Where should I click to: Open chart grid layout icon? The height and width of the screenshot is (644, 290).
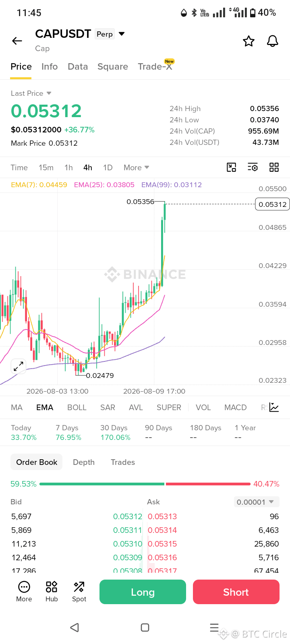[274, 167]
